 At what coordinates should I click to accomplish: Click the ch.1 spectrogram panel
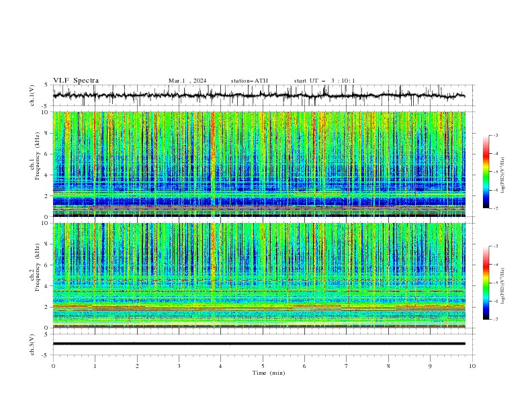pyautogui.click(x=259, y=164)
